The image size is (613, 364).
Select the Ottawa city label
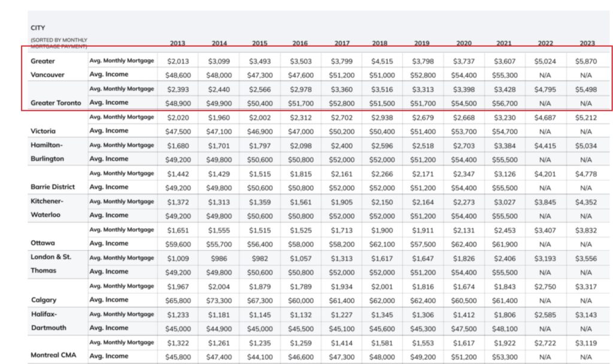pos(42,243)
